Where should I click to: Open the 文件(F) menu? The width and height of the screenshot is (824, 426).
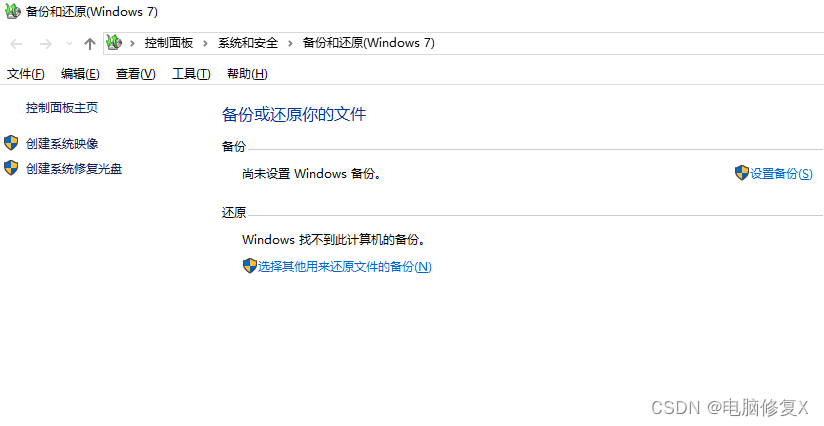pos(25,74)
